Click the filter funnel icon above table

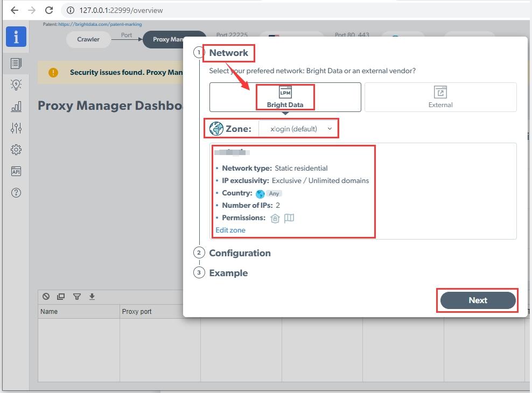pyautogui.click(x=77, y=297)
